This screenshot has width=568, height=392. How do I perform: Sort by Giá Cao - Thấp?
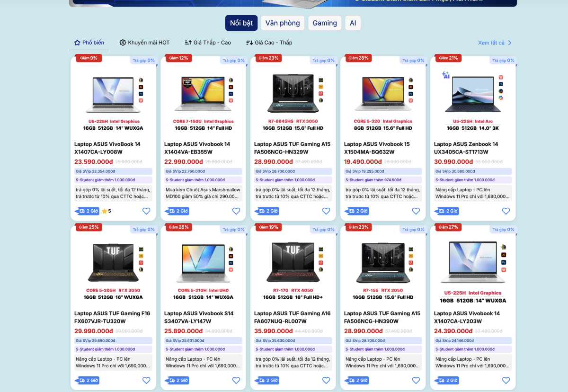269,43
